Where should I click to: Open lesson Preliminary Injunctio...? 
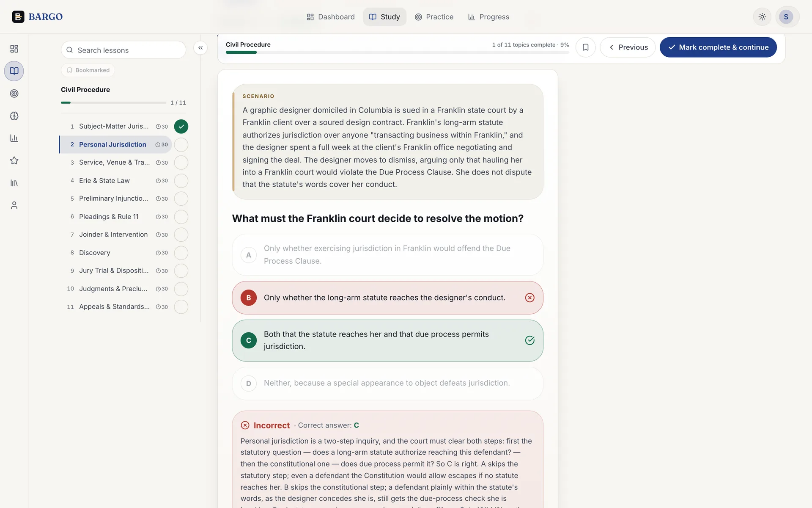point(115,199)
